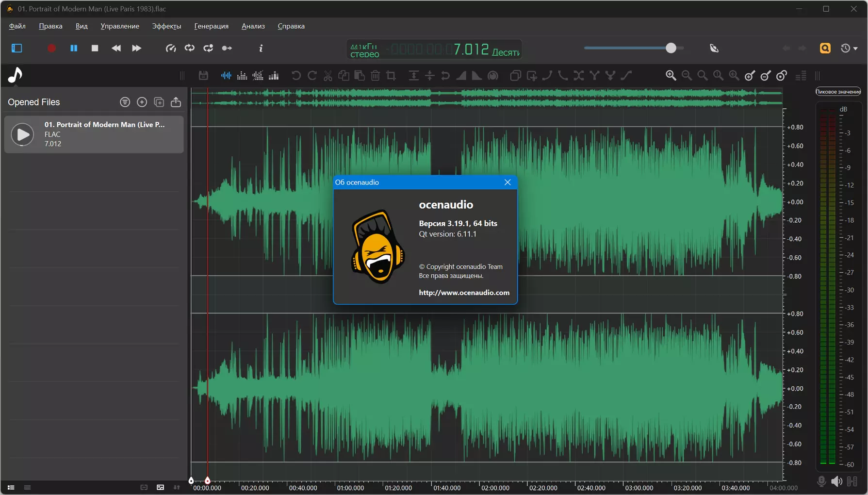Fast forward the audio

click(x=137, y=48)
